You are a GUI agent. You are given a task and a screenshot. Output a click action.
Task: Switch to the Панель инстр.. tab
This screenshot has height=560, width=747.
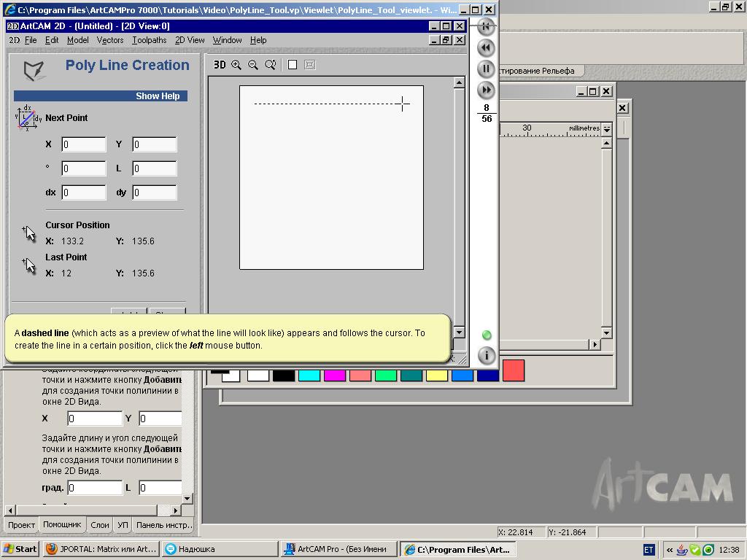(164, 525)
